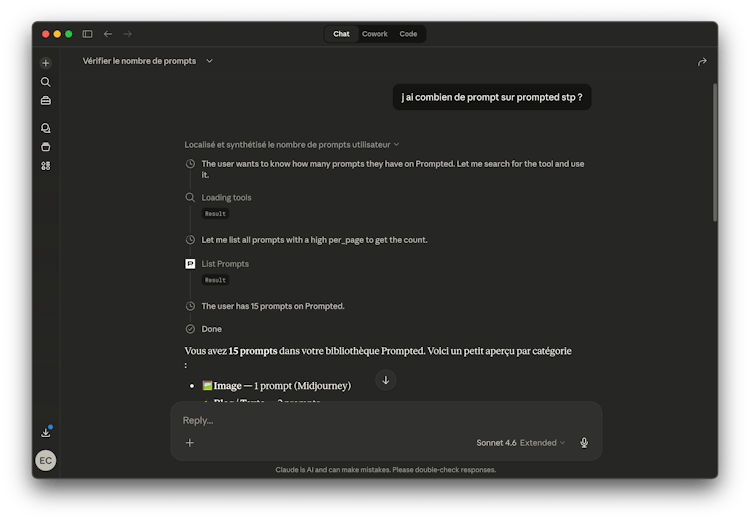This screenshot has height=521, width=750.
Task: Open the briefcase icon in the sidebar
Action: (x=45, y=101)
